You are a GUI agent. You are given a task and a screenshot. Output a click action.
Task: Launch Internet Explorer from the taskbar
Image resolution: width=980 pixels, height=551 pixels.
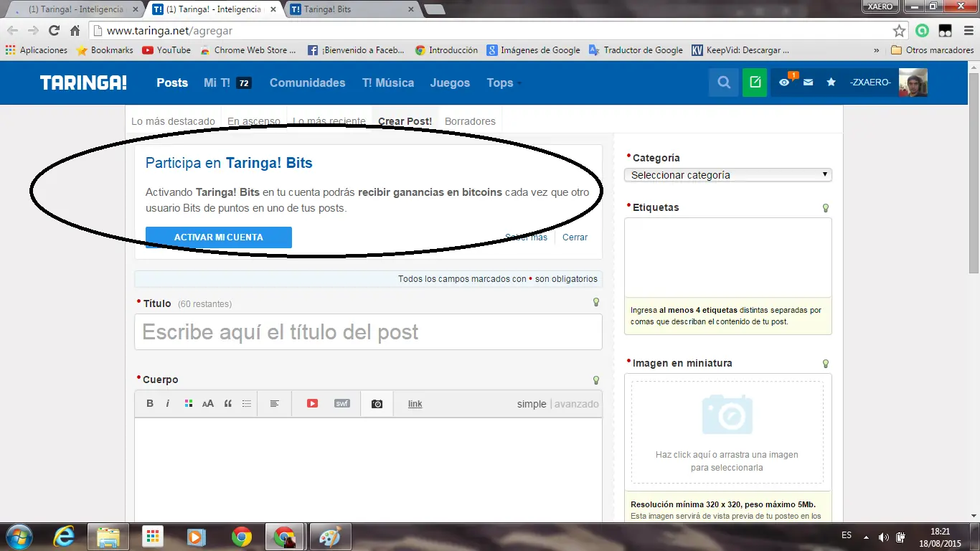tap(65, 537)
